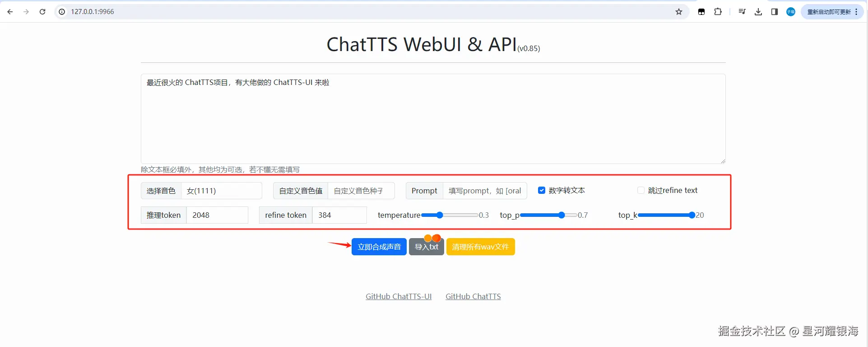Enable the 跳过refine text checkbox

[x=641, y=190]
